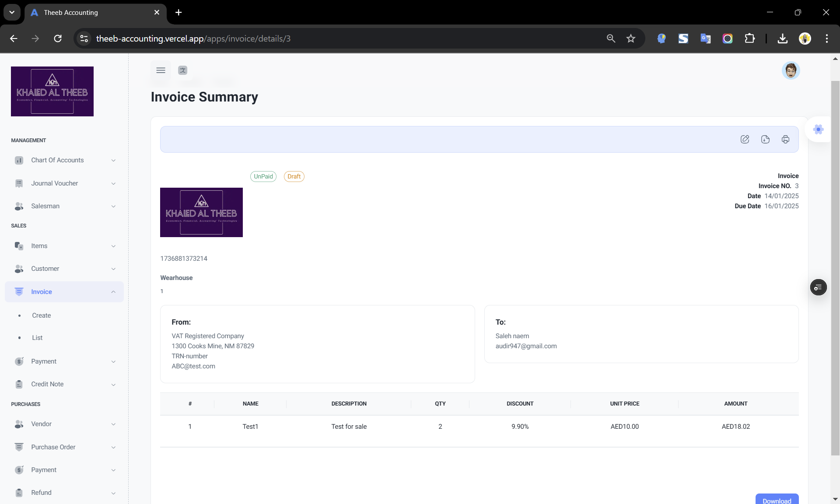Screen dimensions: 840x504
Task: Click the Journal Voucher sidebar icon
Action: (x=19, y=183)
